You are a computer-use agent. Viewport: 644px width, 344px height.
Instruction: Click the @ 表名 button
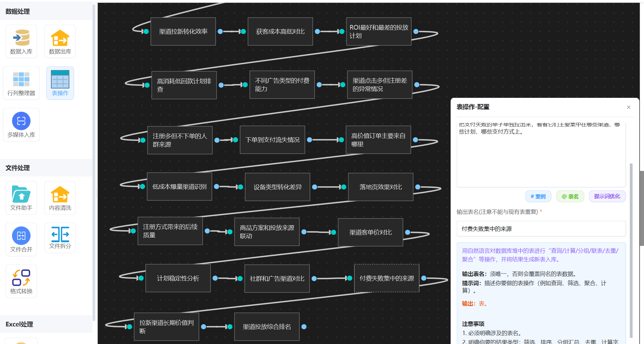570,197
